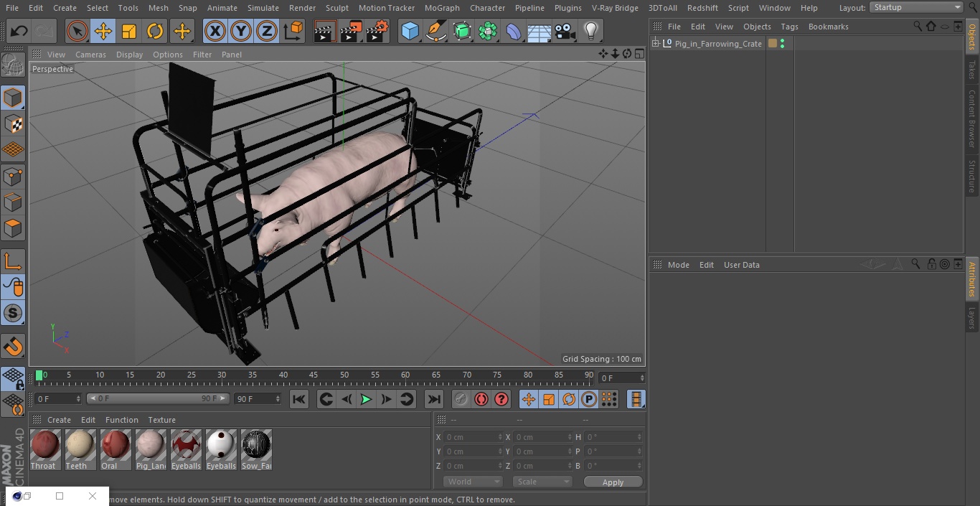Switch to Texture mode checkered cube
The image size is (980, 506).
pos(13,123)
